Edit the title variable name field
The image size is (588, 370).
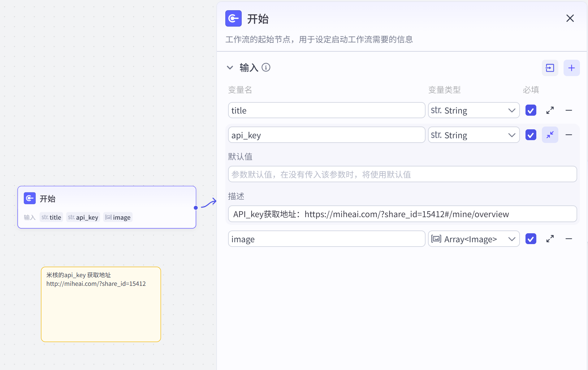tap(326, 110)
